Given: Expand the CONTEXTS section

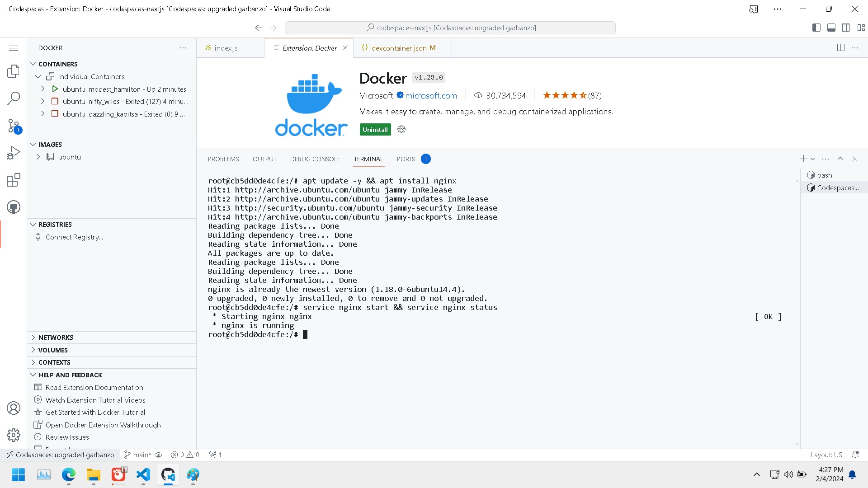Looking at the screenshot, I should coord(33,362).
